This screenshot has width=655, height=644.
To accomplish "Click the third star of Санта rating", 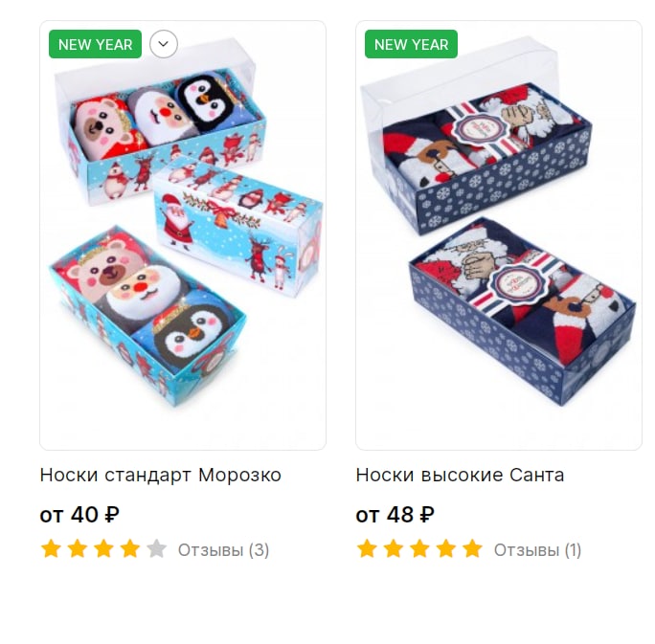I will [x=419, y=548].
